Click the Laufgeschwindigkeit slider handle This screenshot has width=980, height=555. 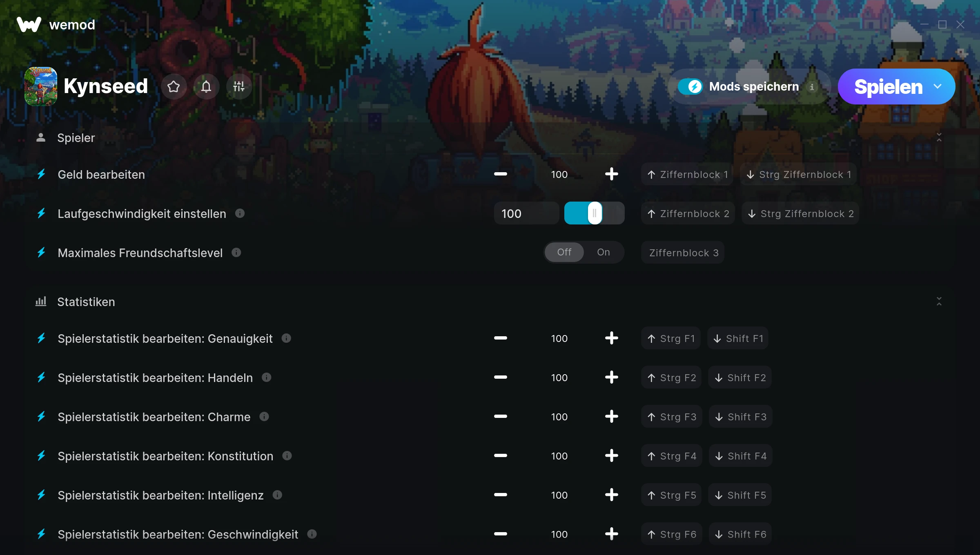pos(595,213)
